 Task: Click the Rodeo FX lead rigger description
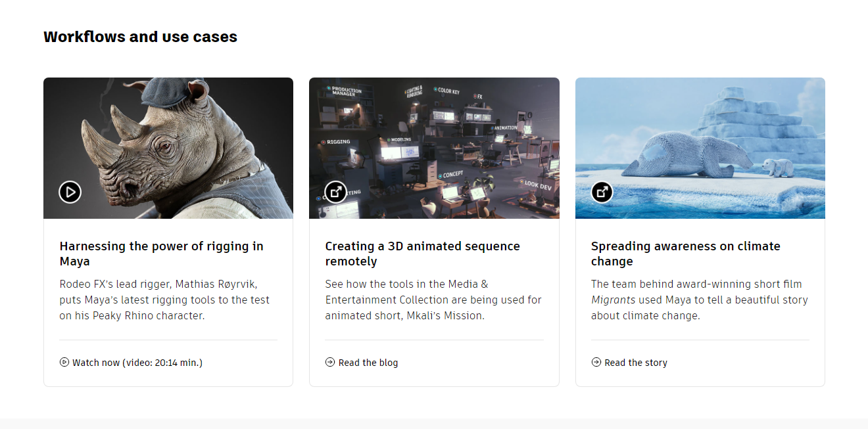(164, 300)
